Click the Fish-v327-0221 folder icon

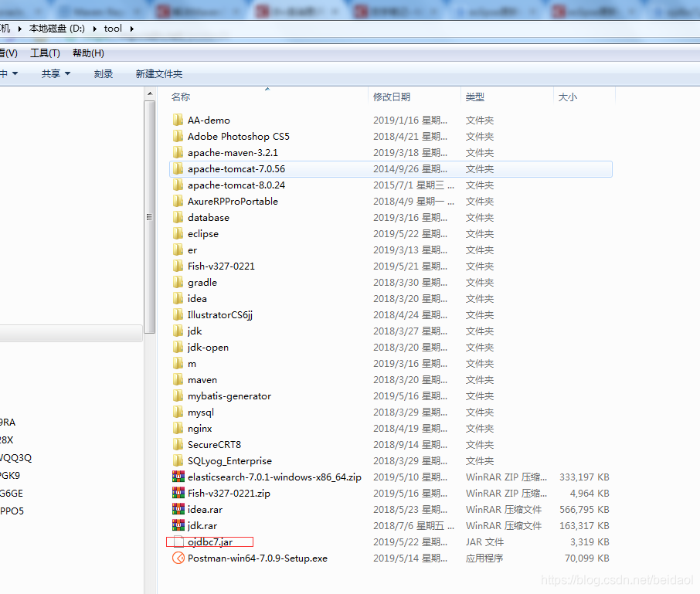178,266
